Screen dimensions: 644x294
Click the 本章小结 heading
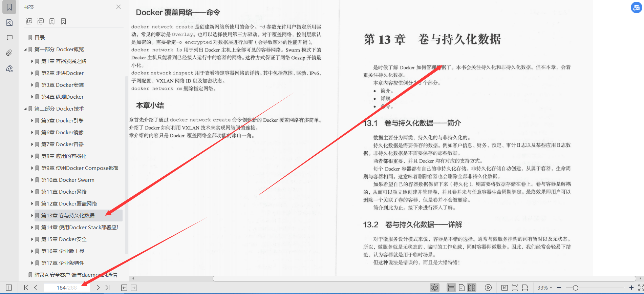[x=150, y=105]
